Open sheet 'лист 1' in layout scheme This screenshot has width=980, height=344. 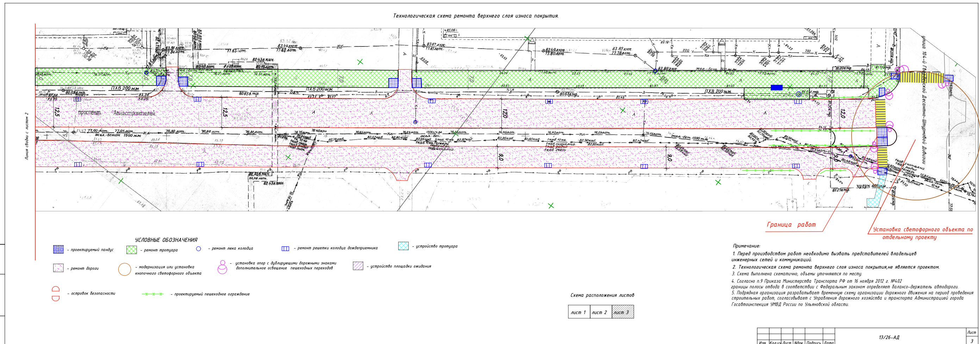578,312
